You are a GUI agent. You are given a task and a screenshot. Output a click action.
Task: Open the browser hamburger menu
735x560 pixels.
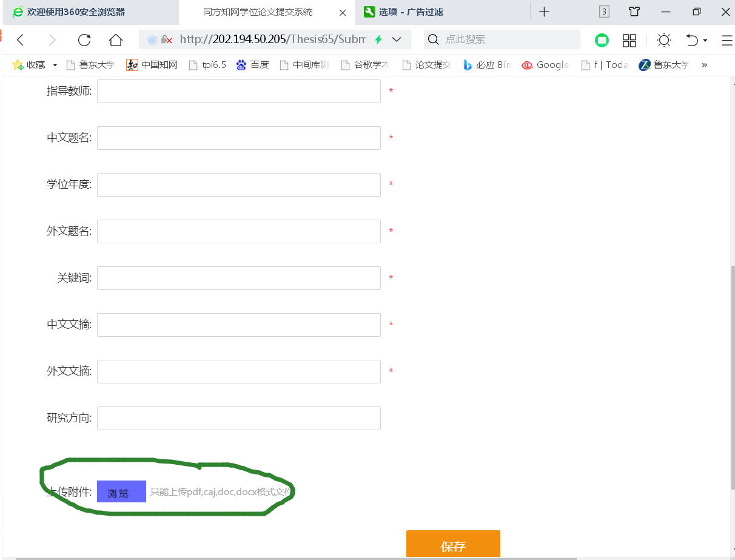[x=727, y=40]
